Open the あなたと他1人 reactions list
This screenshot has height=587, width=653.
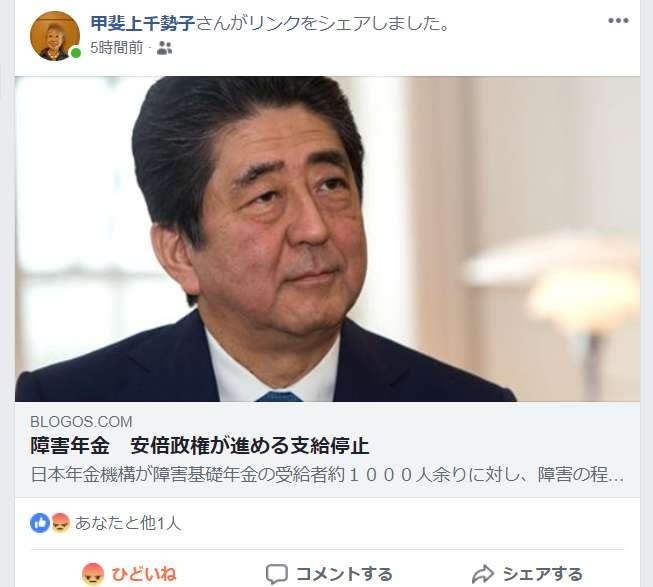click(128, 523)
